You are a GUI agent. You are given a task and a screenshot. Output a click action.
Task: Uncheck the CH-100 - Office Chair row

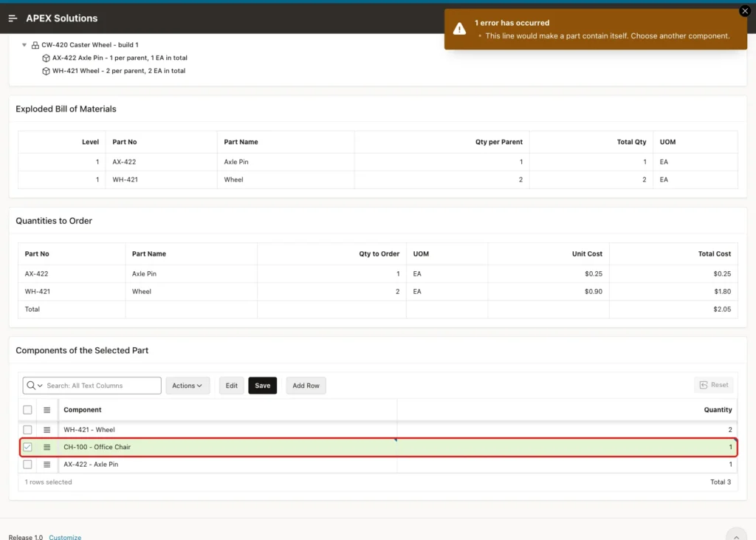pyautogui.click(x=27, y=447)
